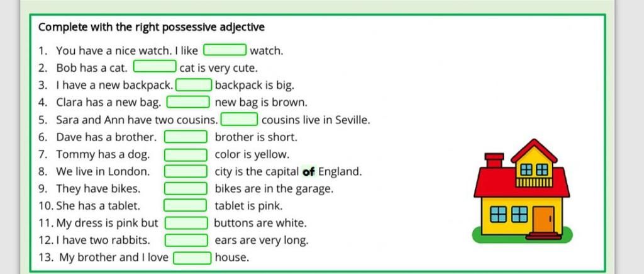The height and width of the screenshot is (274, 644).
Task: Click the blank before 'watch.' in sentence 1
Action: [x=225, y=50]
